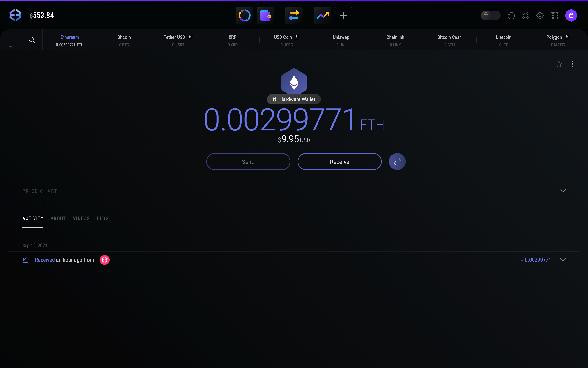Open the trending chart app icon

point(322,15)
